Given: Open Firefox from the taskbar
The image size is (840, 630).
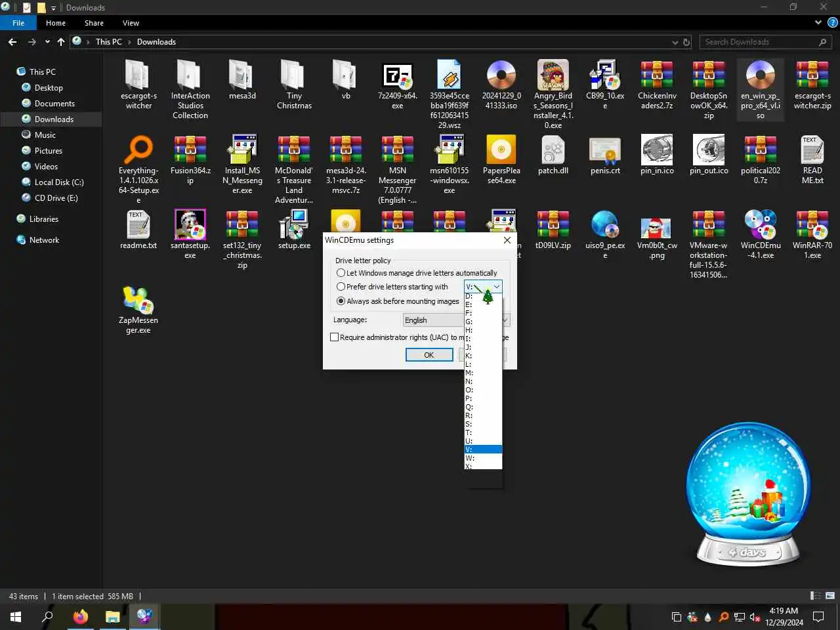Looking at the screenshot, I should pos(80,617).
